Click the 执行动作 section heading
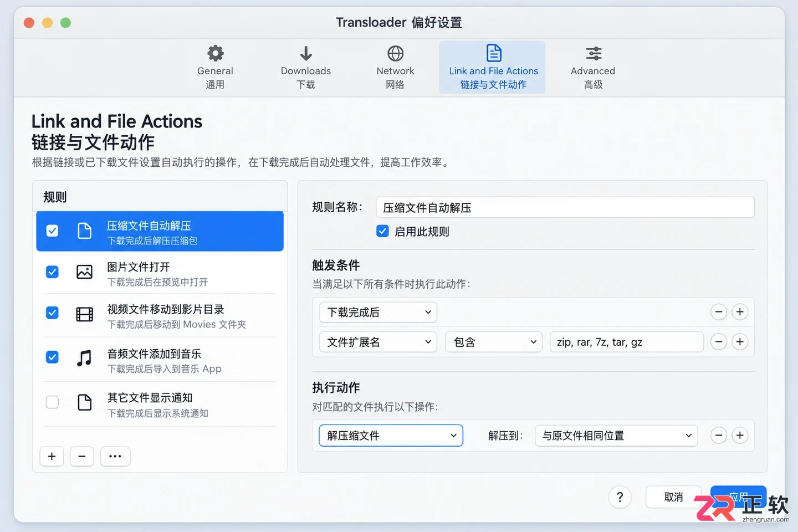Screen dimensions: 798x532 (x=336, y=387)
